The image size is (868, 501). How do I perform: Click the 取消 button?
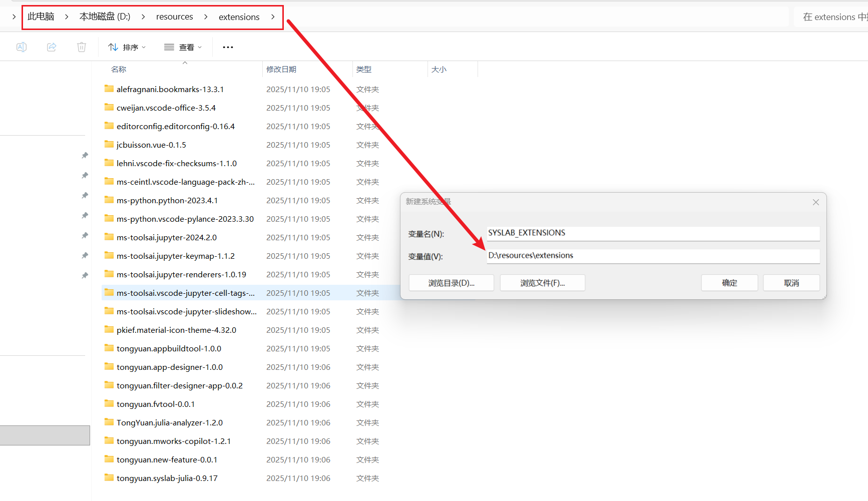[x=791, y=283]
